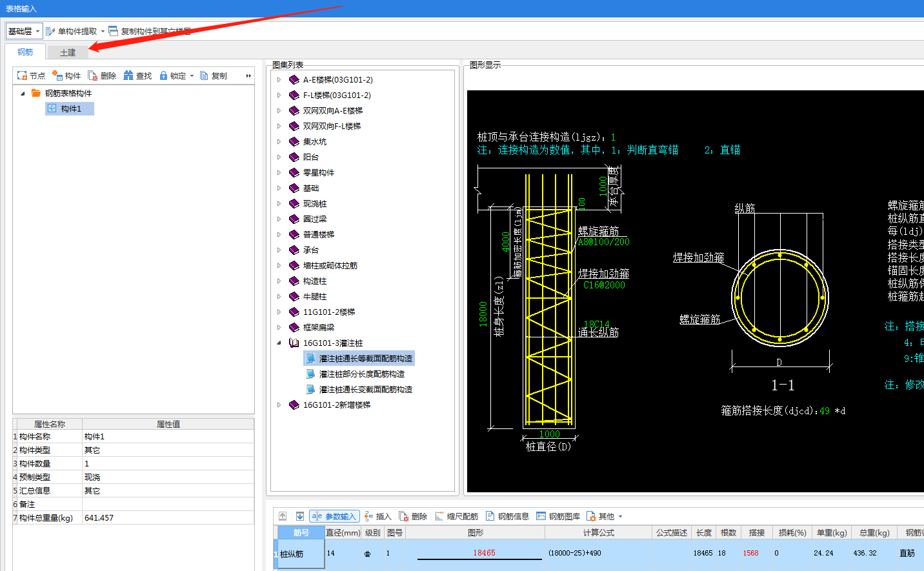
Task: Select 圈过梁 atlas item
Action: (315, 219)
